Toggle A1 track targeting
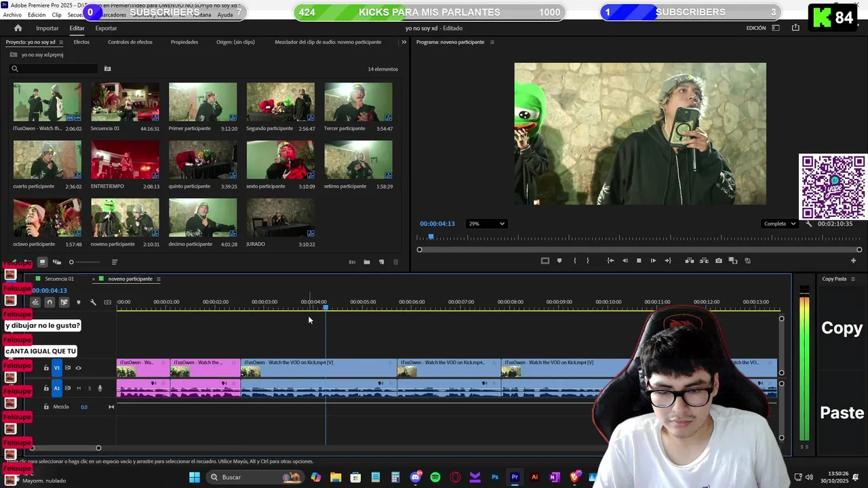Screen dimensions: 868x488 click(57, 388)
